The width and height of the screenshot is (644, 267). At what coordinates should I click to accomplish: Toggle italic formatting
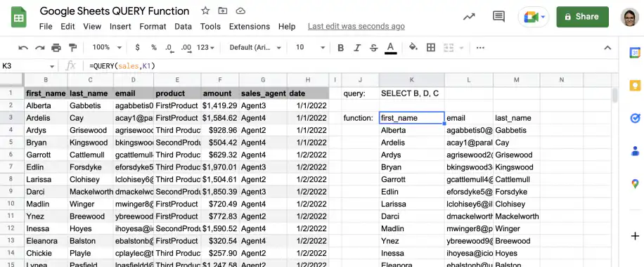point(357,48)
